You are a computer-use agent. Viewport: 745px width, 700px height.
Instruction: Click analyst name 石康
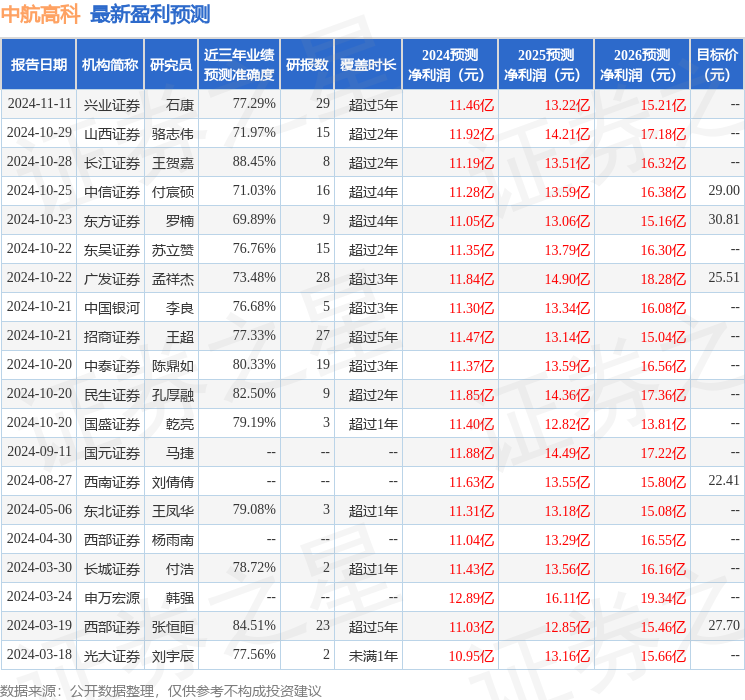coord(180,105)
